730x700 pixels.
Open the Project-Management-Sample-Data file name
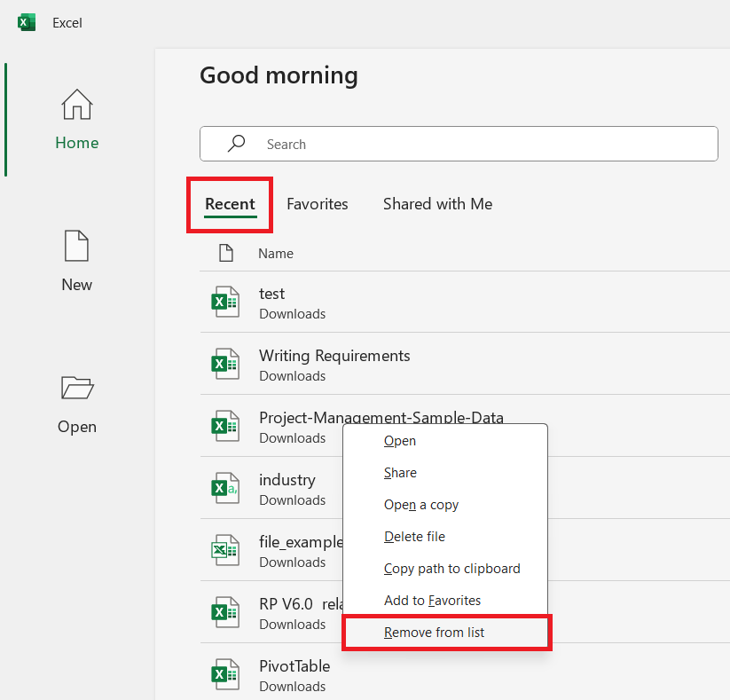(x=381, y=417)
